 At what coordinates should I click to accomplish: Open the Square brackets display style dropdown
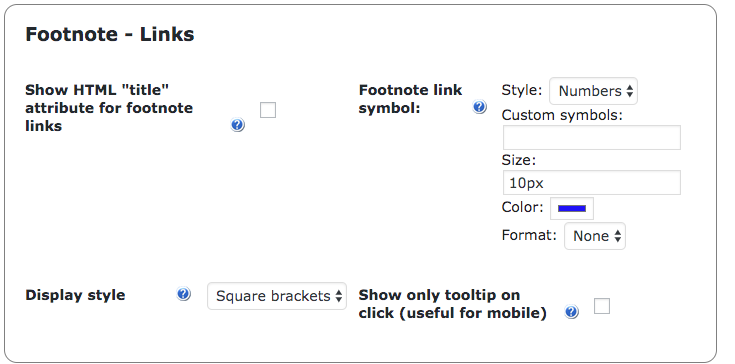click(277, 296)
